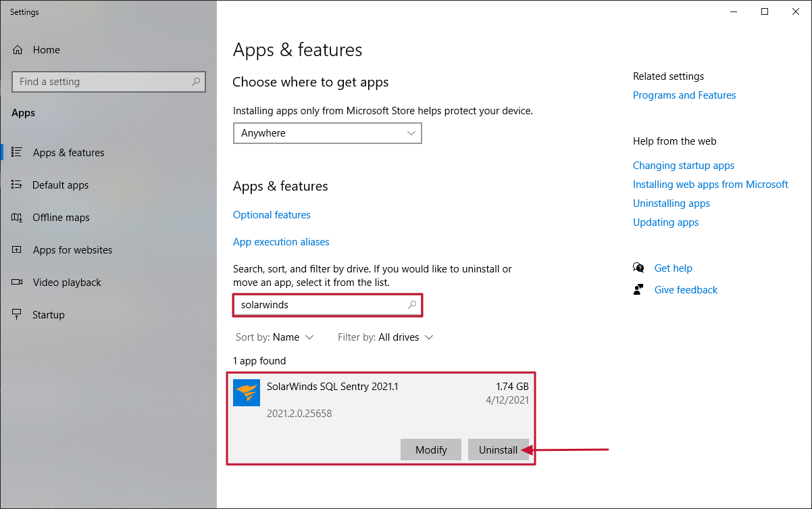812x509 pixels.
Task: Click the Offline maps icon
Action: click(18, 218)
